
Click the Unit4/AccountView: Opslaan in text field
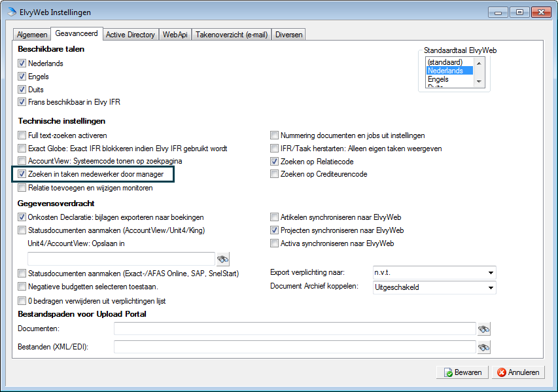(x=122, y=259)
